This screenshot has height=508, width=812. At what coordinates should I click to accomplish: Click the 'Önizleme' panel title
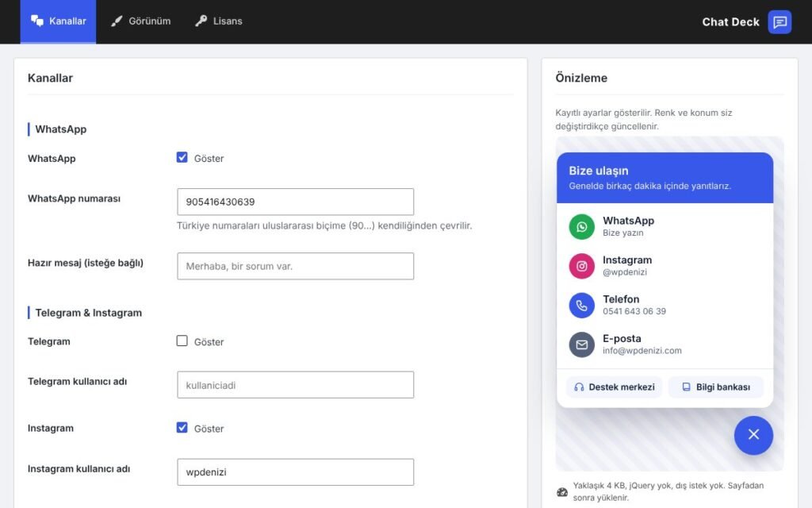[581, 78]
